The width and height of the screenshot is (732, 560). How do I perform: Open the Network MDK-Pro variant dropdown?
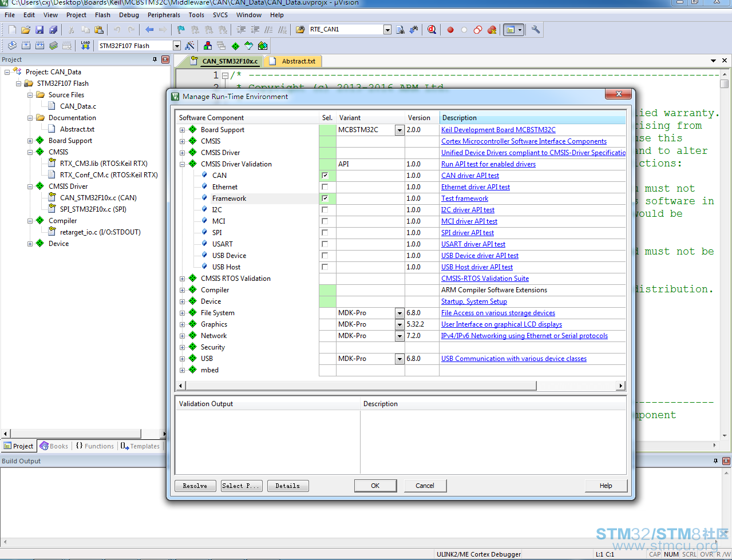399,336
